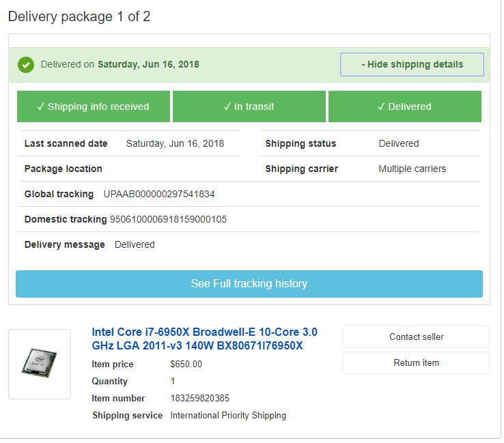504x443 pixels.
Task: Select the Shipping info received step
Action: [94, 106]
